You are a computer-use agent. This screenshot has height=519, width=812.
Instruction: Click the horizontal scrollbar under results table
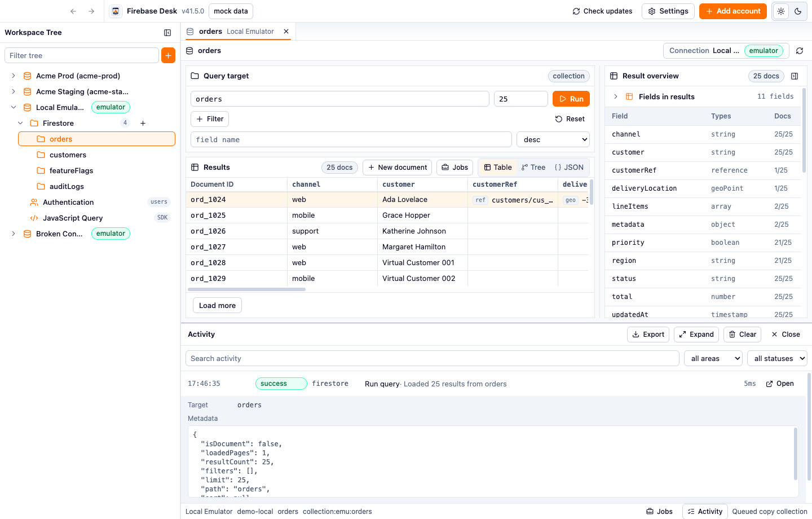247,289
